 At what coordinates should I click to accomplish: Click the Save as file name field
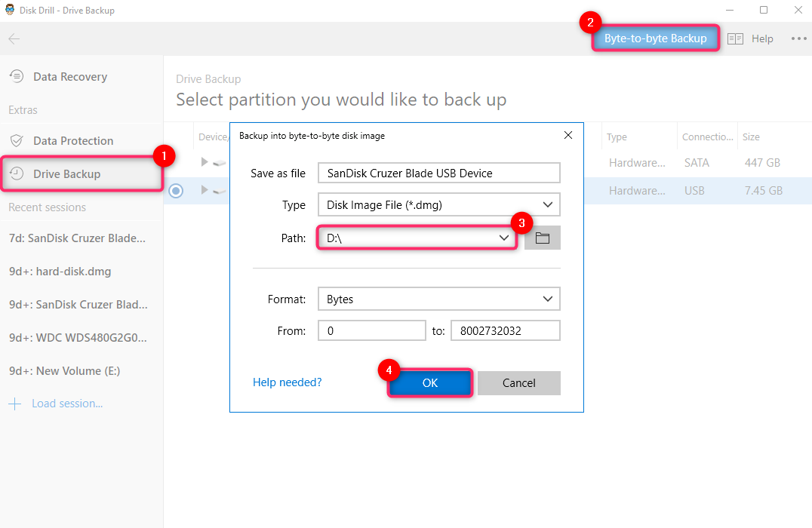click(439, 173)
